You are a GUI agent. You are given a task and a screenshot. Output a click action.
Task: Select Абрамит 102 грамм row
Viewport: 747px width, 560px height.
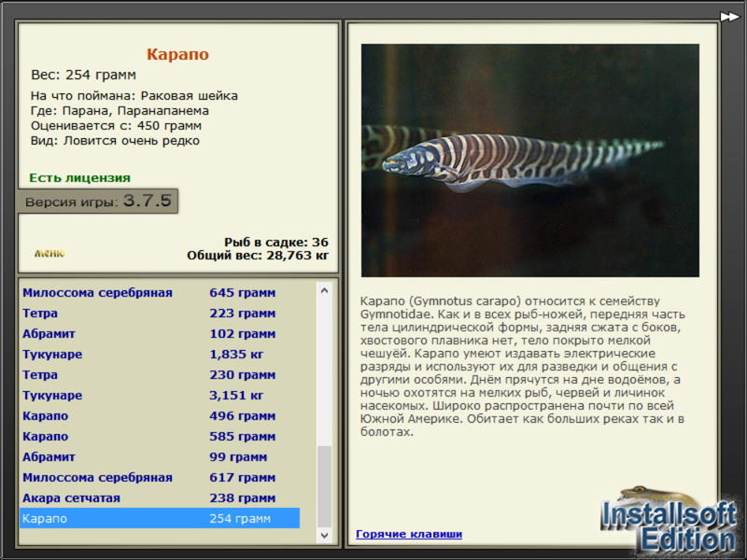coord(160,333)
